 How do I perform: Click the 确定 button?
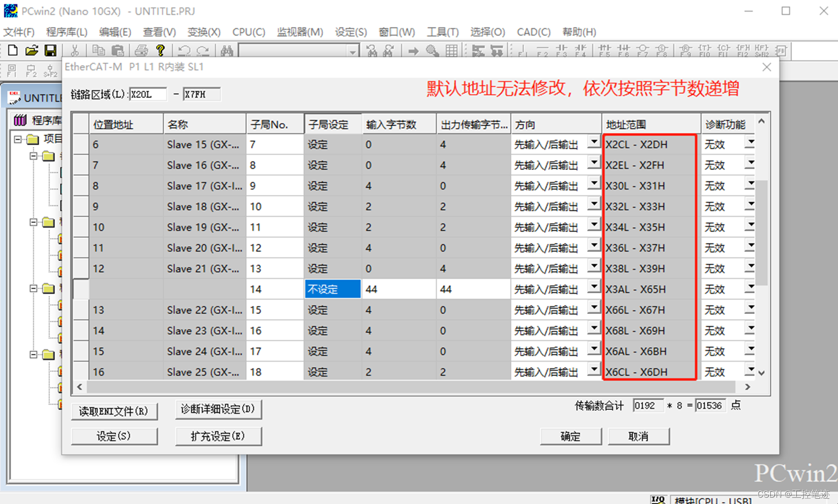point(571,436)
